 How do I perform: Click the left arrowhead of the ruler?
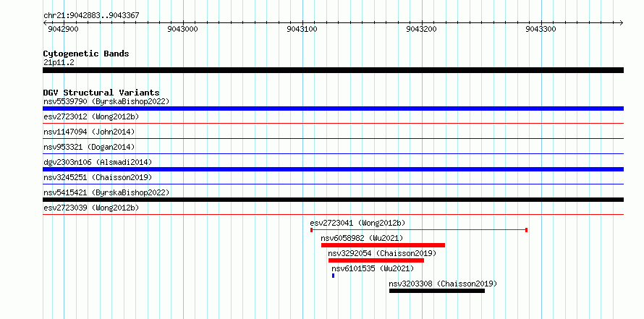coord(45,22)
